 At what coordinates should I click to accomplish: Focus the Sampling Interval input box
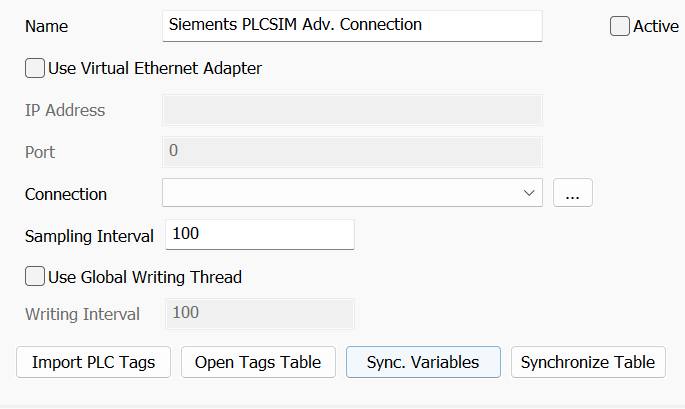pyautogui.click(x=259, y=235)
